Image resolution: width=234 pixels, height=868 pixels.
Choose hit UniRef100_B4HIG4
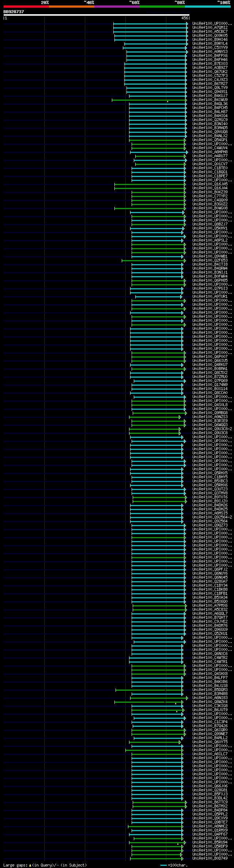210,116
